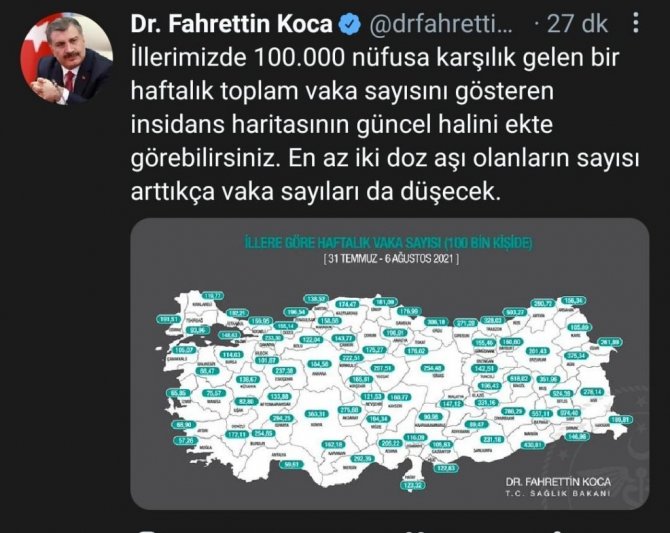This screenshot has width=670, height=533.
Task: Click the blue verified badge
Action: (x=350, y=24)
